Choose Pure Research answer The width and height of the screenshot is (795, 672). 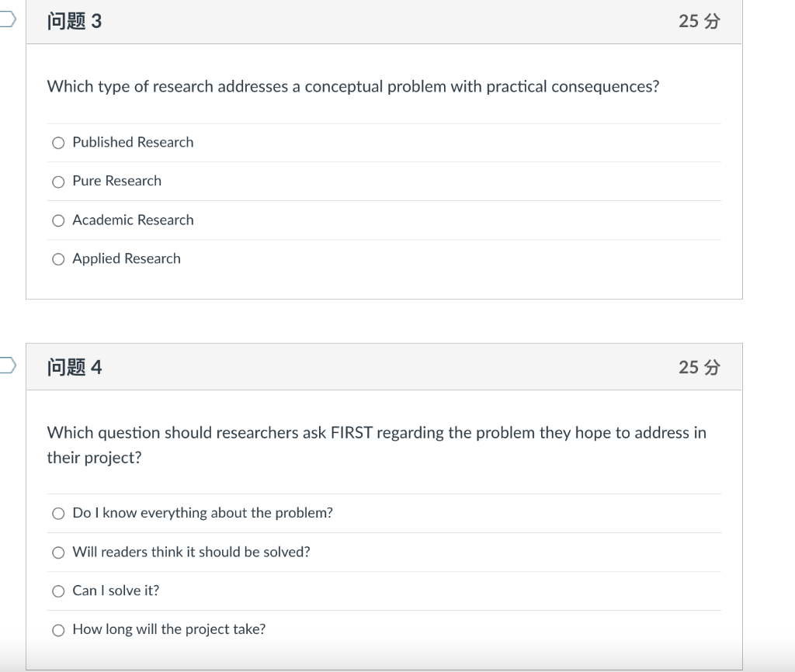point(58,182)
